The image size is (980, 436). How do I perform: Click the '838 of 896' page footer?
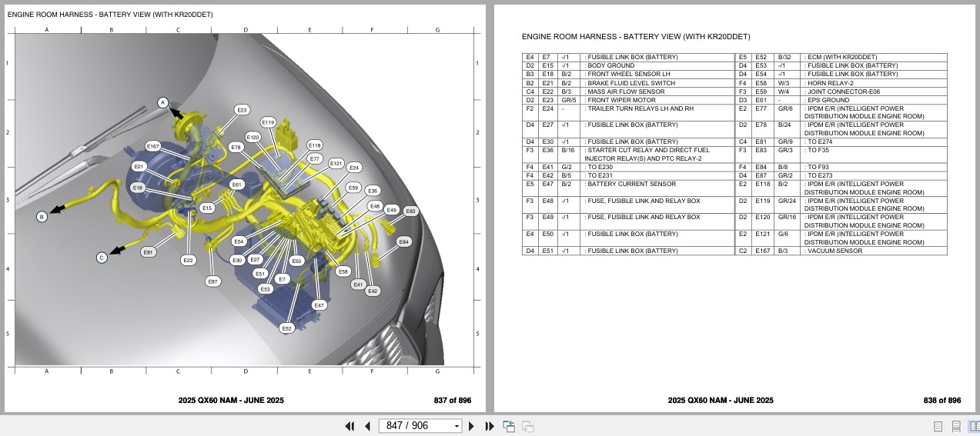(942, 400)
